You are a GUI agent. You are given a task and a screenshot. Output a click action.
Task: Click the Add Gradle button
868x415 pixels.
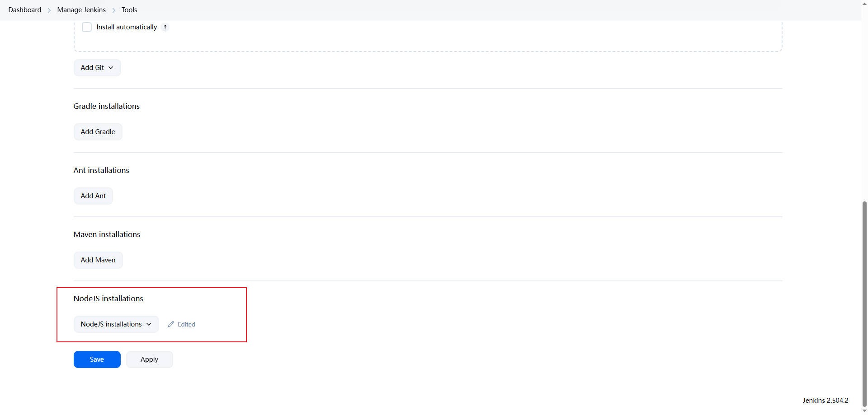98,132
